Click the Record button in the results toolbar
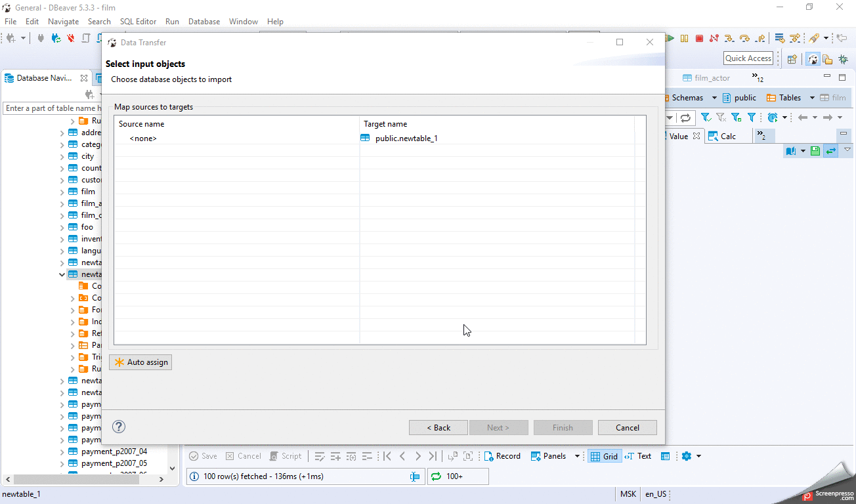Viewport: 856px width, 504px height. 502,455
